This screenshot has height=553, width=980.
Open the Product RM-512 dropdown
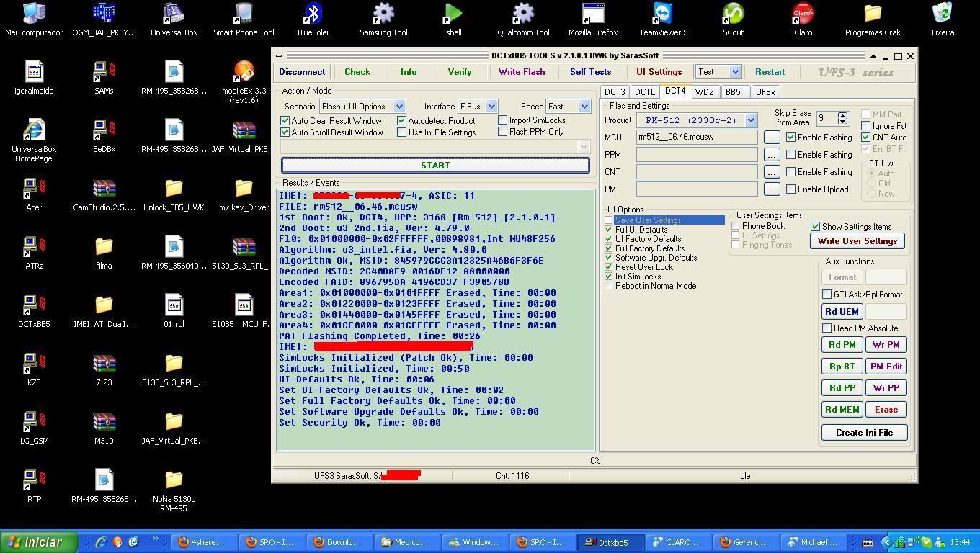click(x=751, y=120)
